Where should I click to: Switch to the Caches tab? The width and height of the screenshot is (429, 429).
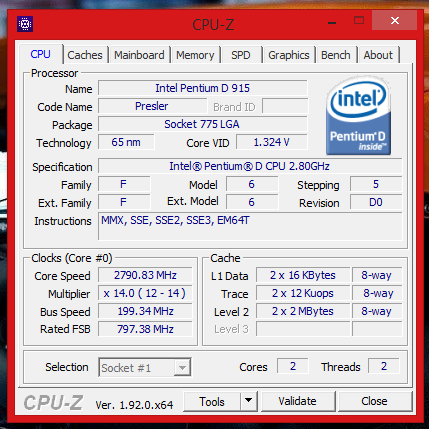[x=85, y=55]
